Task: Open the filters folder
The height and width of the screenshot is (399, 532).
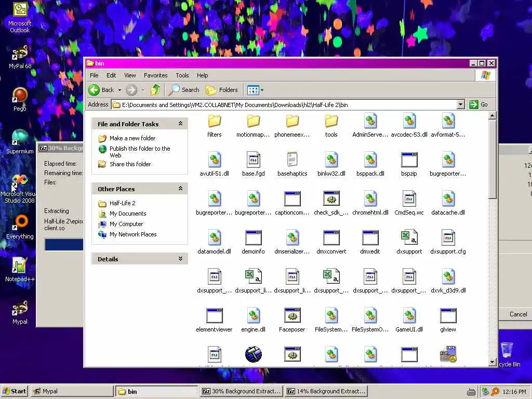Action: point(214,126)
